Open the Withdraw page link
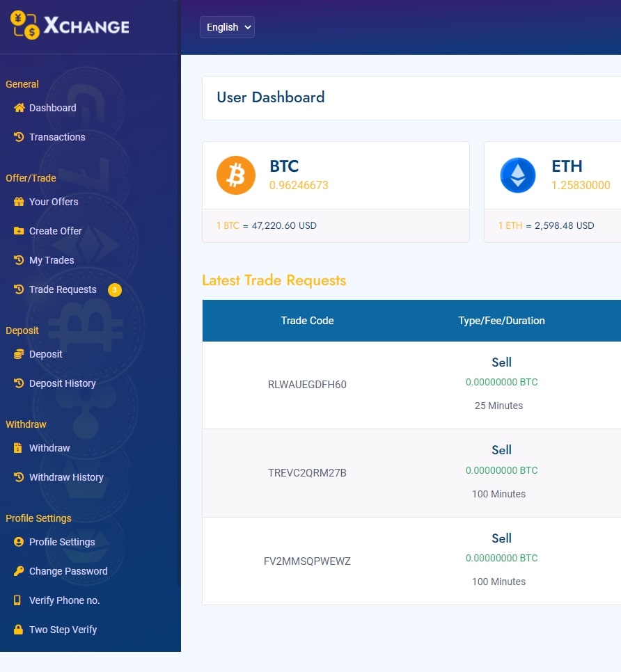621x672 pixels. pos(49,448)
